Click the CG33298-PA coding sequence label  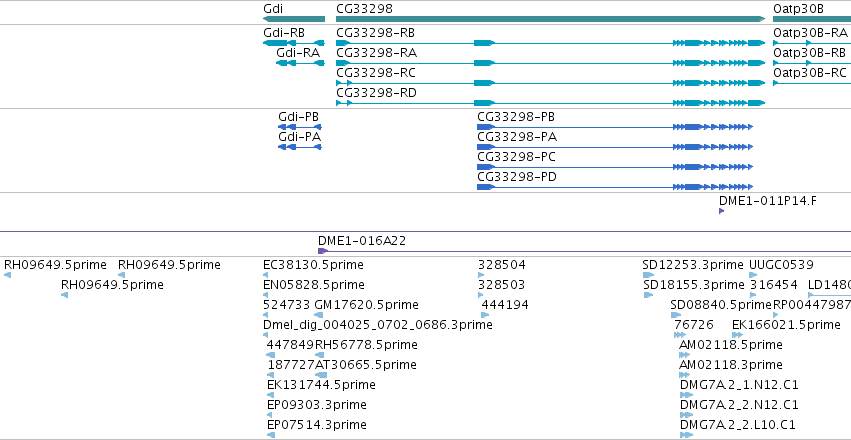point(517,137)
